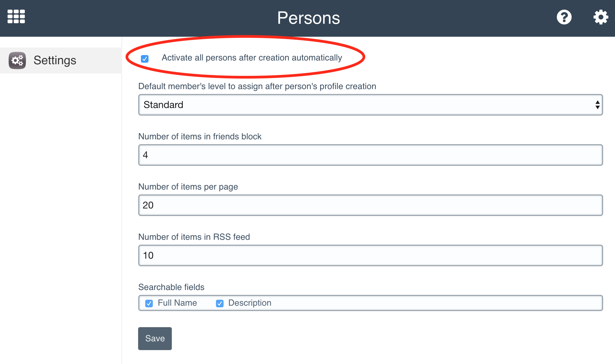Click the Settings gears icon in sidebar

pos(17,60)
